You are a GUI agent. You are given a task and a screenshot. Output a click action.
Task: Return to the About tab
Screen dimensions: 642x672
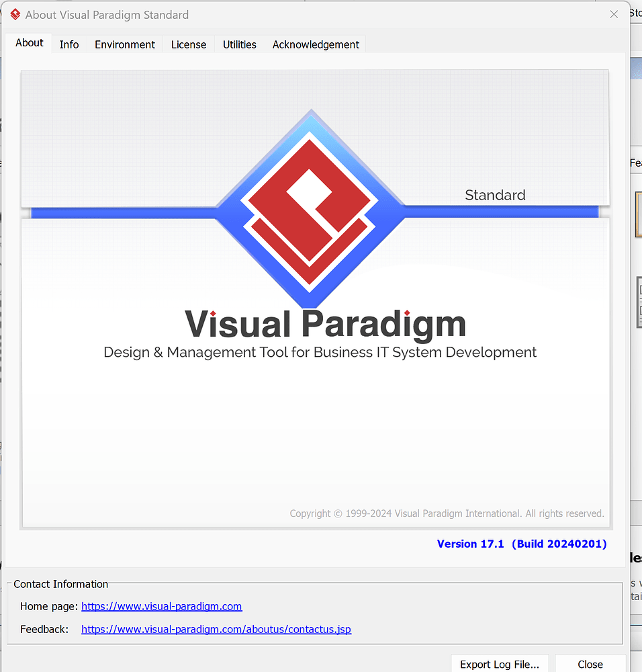[x=29, y=42]
